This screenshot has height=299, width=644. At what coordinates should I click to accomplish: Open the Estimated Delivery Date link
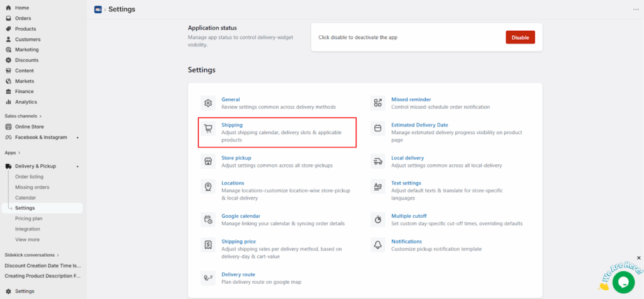[x=419, y=125]
